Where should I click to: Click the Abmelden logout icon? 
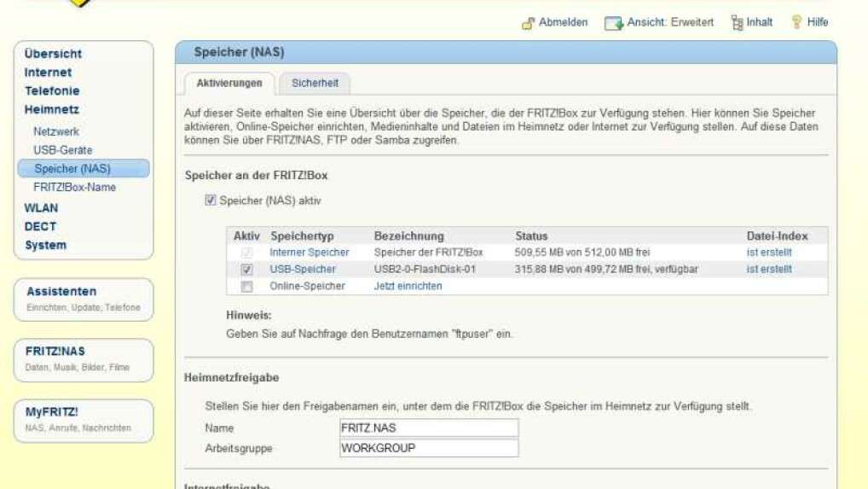pos(528,23)
